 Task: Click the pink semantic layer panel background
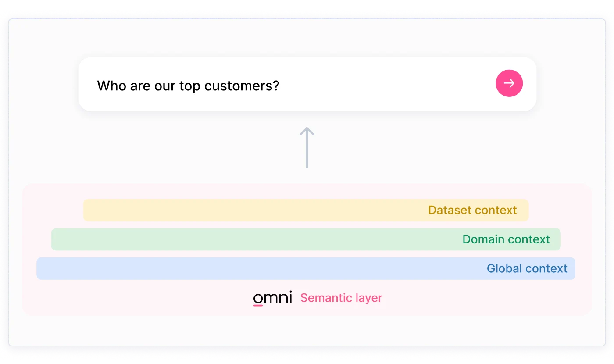(307, 250)
